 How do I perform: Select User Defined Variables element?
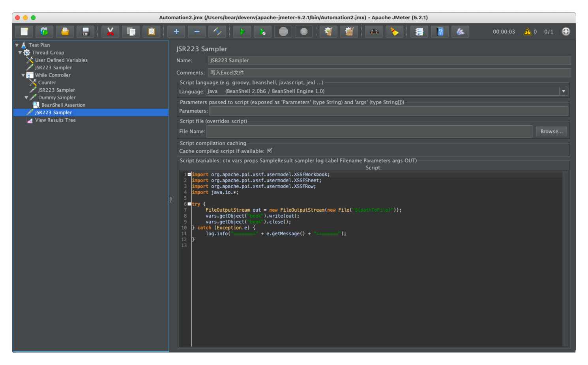[61, 60]
